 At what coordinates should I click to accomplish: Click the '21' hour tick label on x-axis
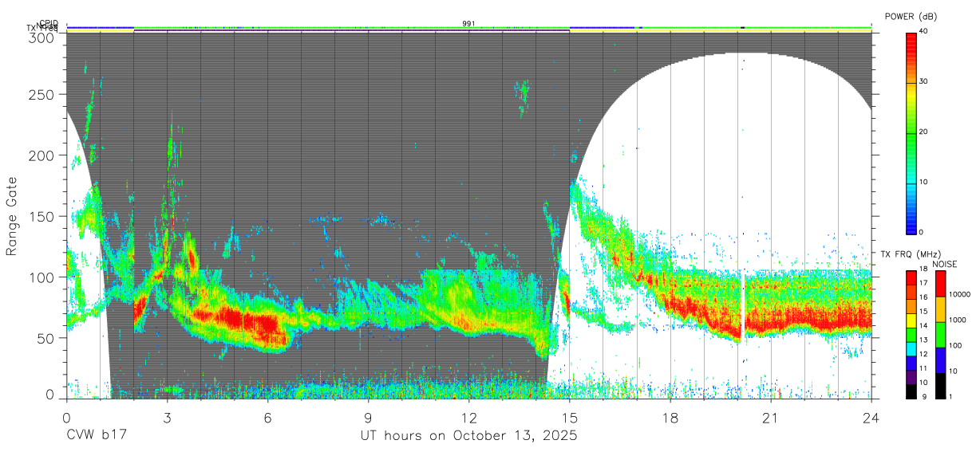771,417
